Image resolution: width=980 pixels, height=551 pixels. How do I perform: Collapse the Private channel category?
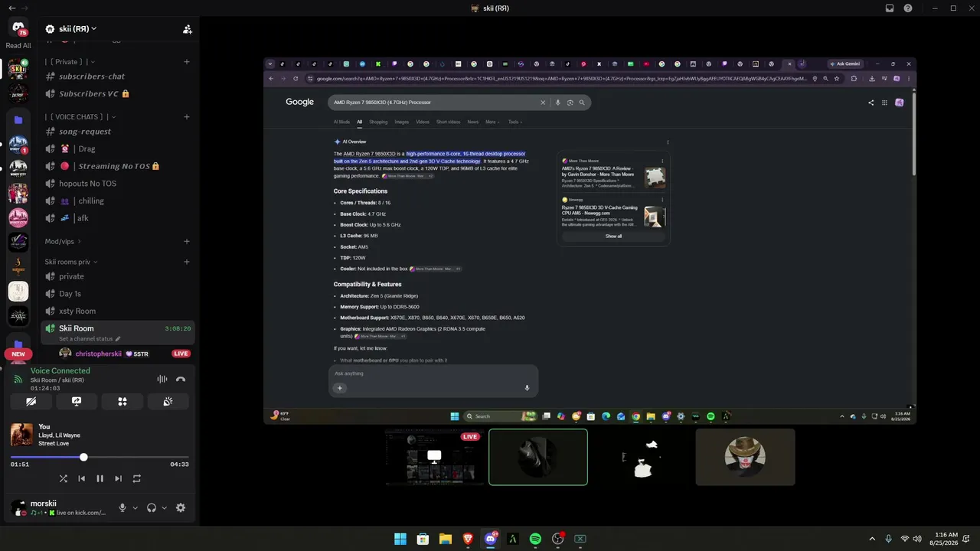(x=70, y=62)
